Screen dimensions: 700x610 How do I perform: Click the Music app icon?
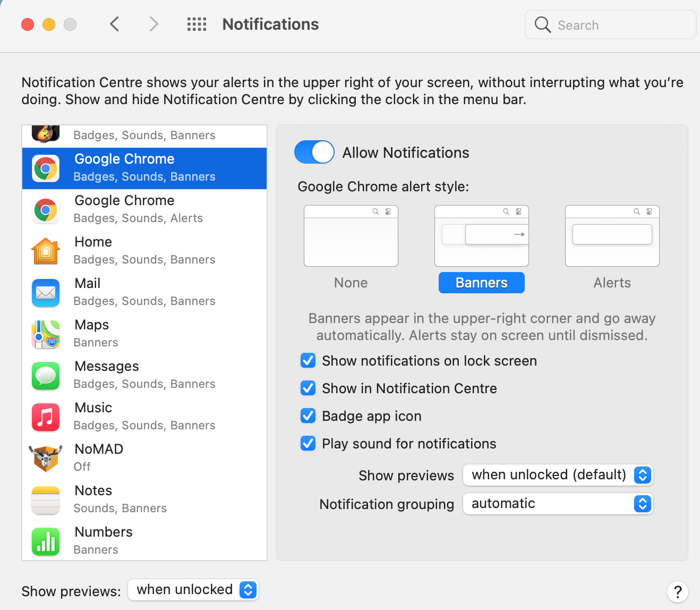pyautogui.click(x=46, y=417)
